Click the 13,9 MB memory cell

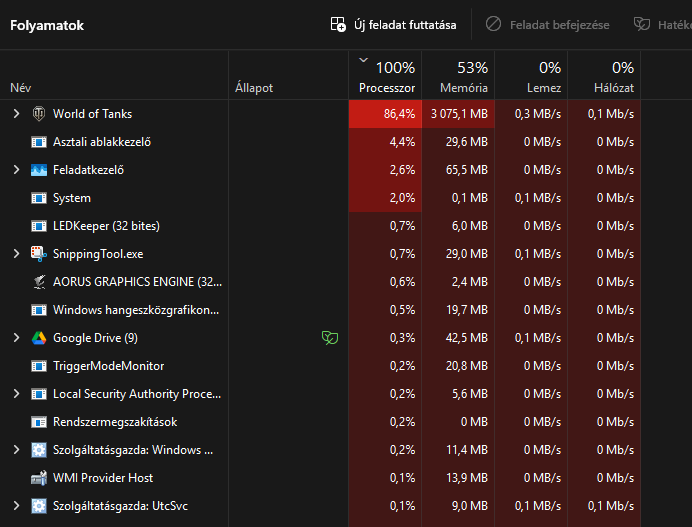click(458, 478)
